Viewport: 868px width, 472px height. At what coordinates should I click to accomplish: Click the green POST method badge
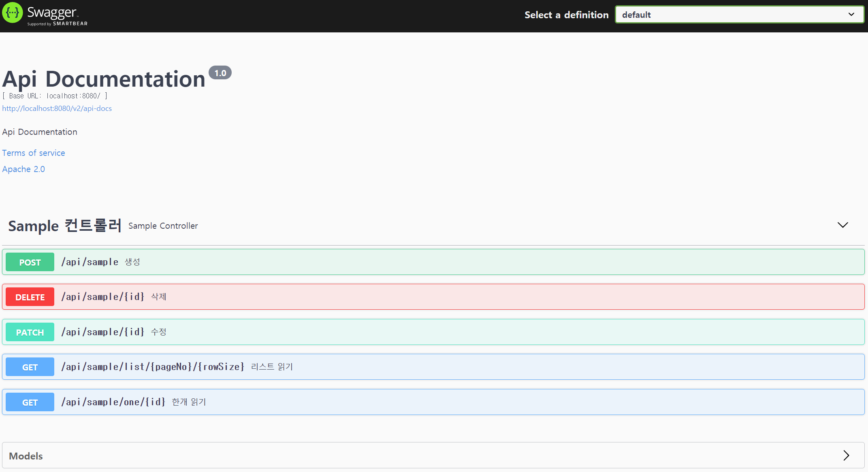click(30, 262)
